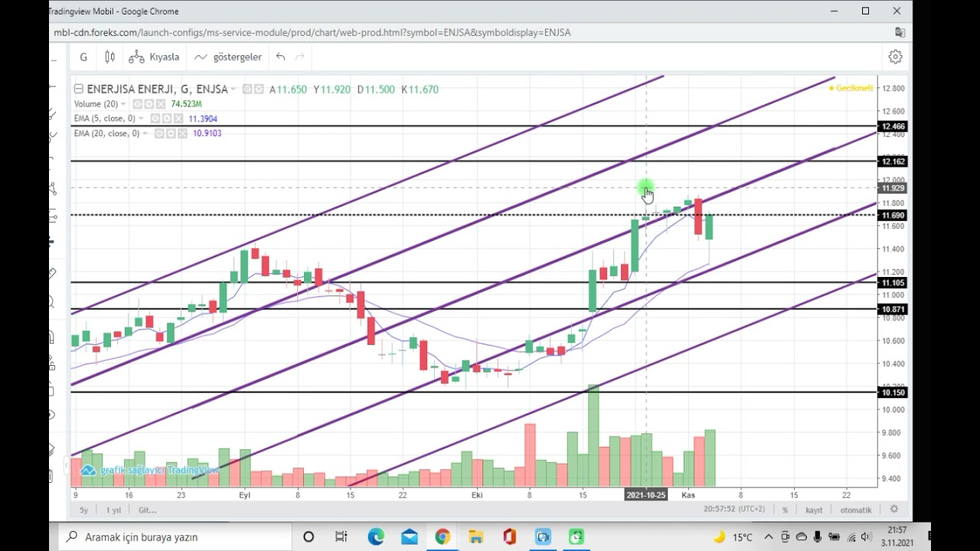Click the 12.162 price label on axis
This screenshot has height=551, width=980.
(893, 161)
